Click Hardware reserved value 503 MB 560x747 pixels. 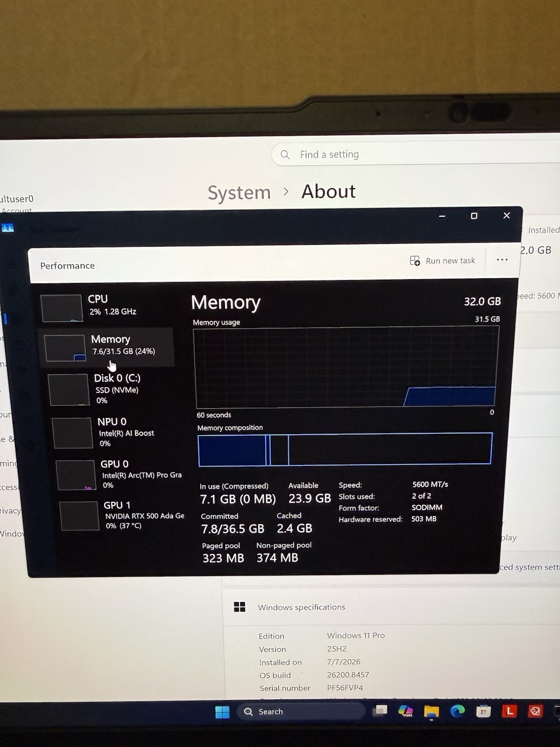pyautogui.click(x=424, y=519)
